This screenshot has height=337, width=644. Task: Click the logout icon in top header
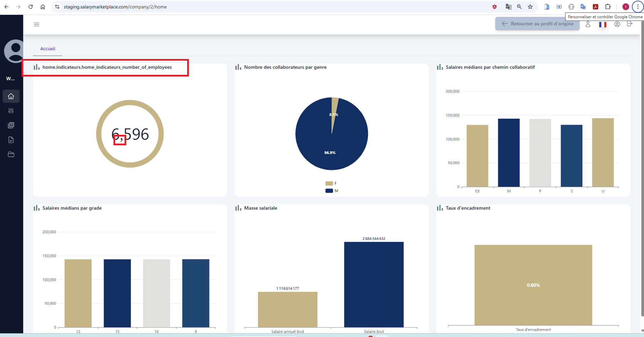[x=630, y=24]
